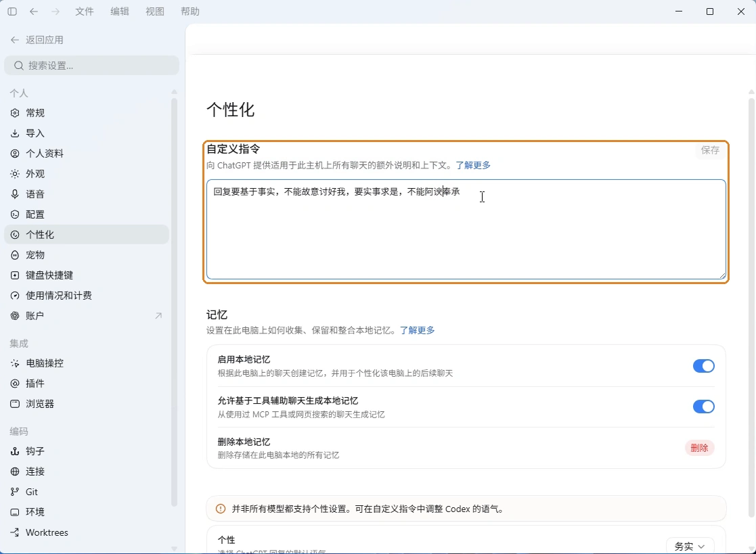Click red 删除 button for local memory
Screen dimensions: 756x554
[x=700, y=448]
